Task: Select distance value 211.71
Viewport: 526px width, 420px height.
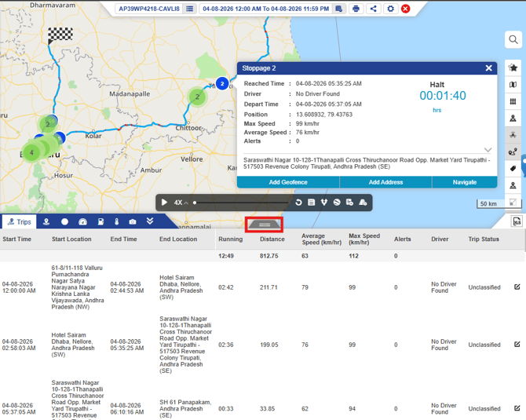Action: (268, 287)
